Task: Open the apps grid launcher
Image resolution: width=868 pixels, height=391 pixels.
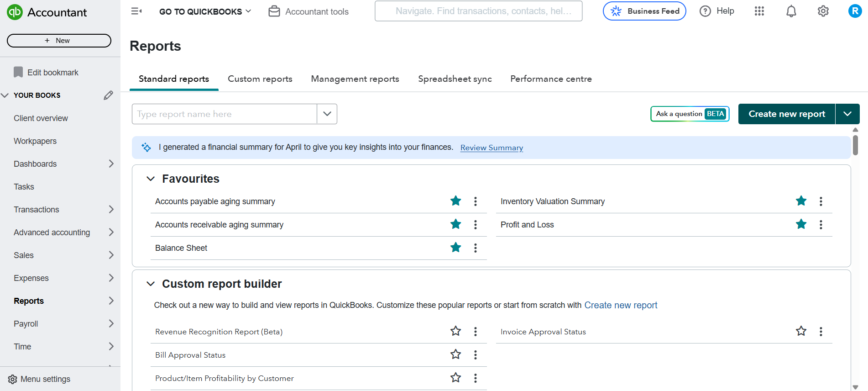Action: click(759, 11)
